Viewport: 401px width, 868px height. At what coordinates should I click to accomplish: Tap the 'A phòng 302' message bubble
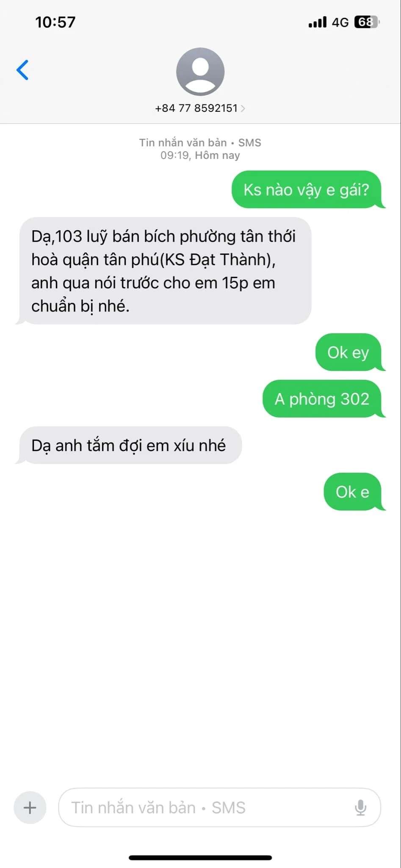tap(322, 399)
